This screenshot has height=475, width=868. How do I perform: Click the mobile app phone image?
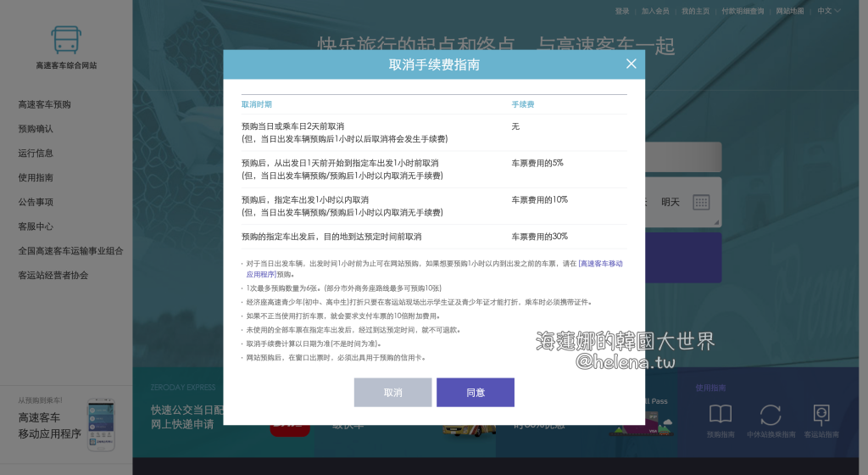click(100, 425)
